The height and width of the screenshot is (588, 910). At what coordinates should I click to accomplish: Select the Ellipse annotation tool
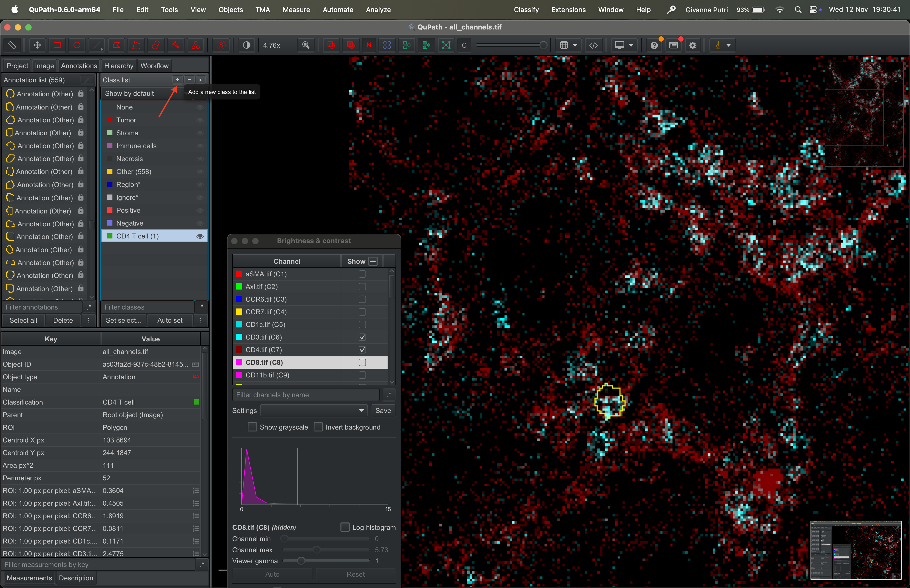tap(77, 45)
